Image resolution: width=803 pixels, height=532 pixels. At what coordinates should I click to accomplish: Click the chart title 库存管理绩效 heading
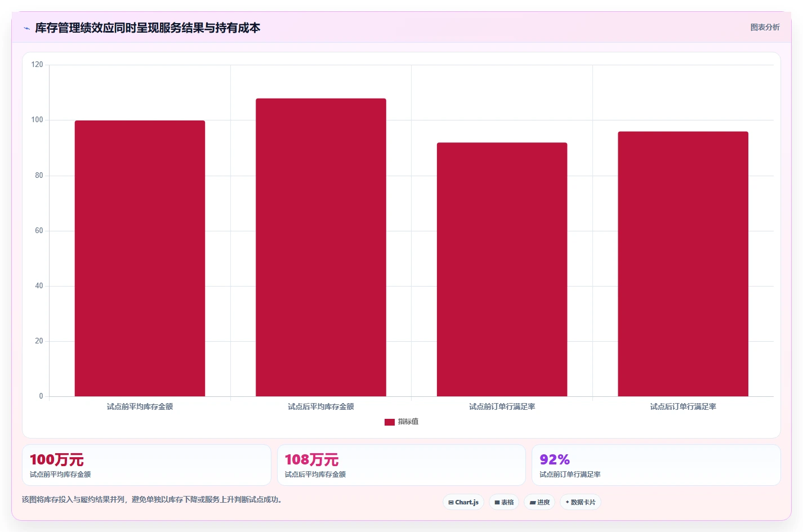coord(148,28)
